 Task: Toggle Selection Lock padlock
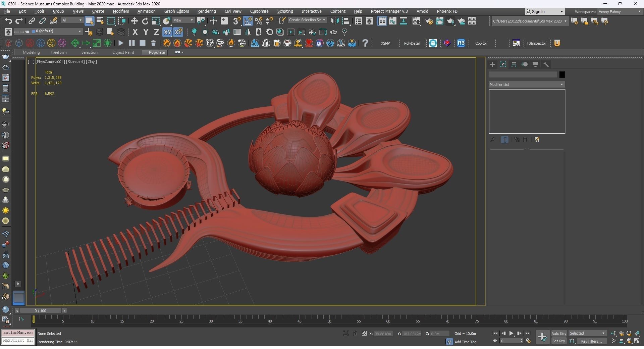(x=355, y=333)
